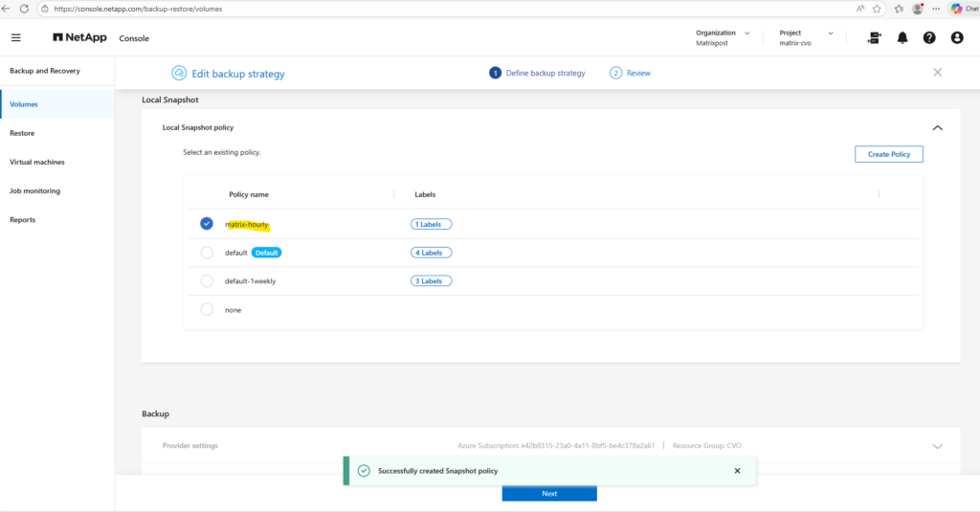Bookmark this page with star icon

pos(876,9)
